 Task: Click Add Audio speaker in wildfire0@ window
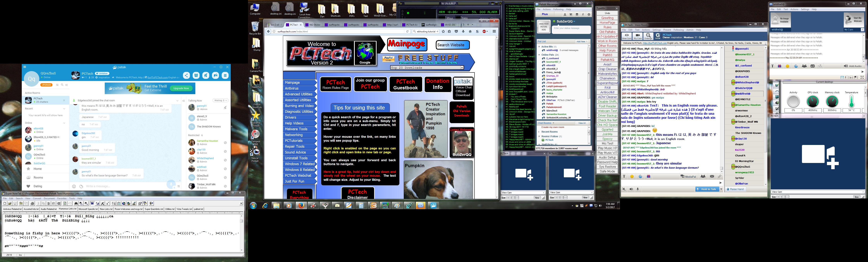click(x=852, y=66)
